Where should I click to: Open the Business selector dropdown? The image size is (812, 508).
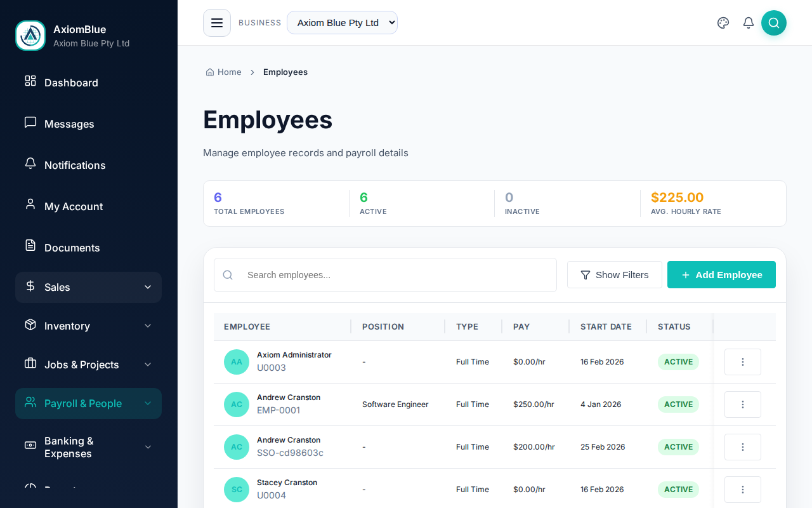coord(343,23)
